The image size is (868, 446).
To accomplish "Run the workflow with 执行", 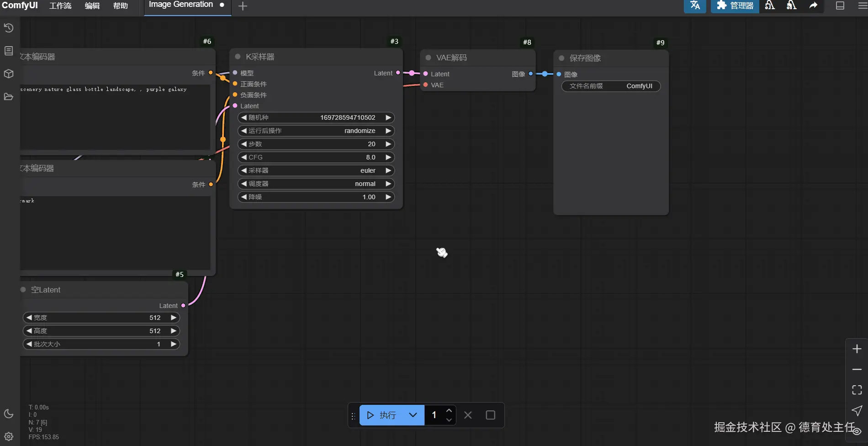I will 381,415.
